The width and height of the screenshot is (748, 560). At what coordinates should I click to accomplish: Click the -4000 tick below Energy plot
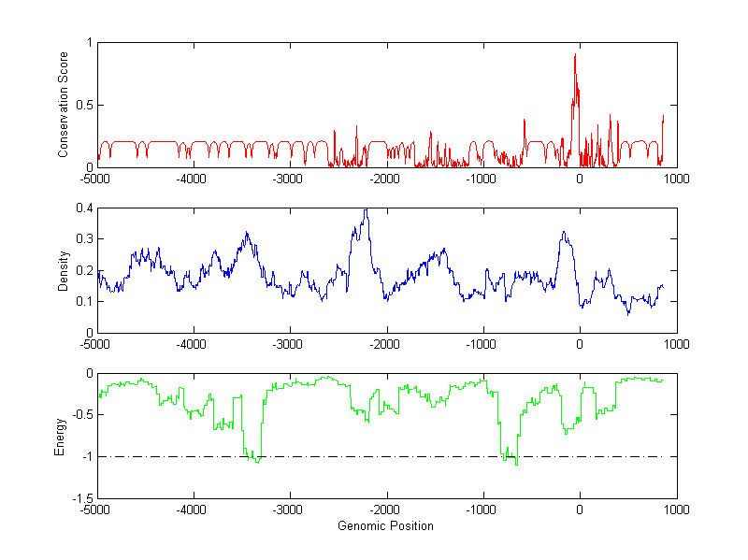click(193, 510)
